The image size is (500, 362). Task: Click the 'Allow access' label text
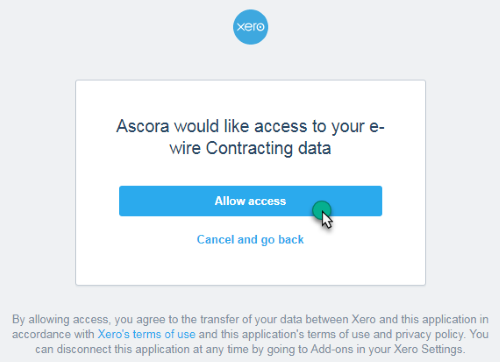click(250, 201)
